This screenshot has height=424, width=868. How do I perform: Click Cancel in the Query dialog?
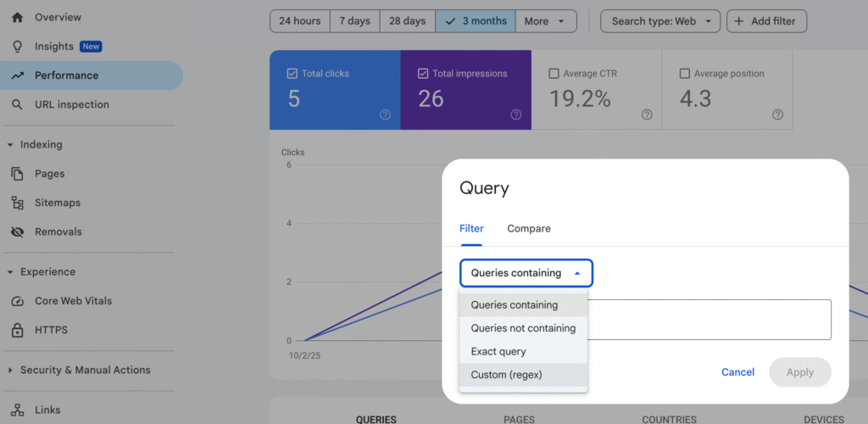(737, 372)
